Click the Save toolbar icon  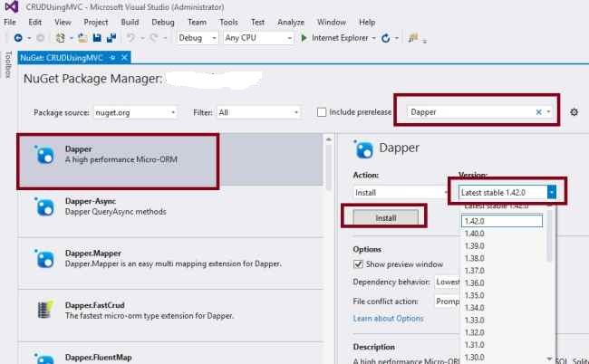coord(97,38)
